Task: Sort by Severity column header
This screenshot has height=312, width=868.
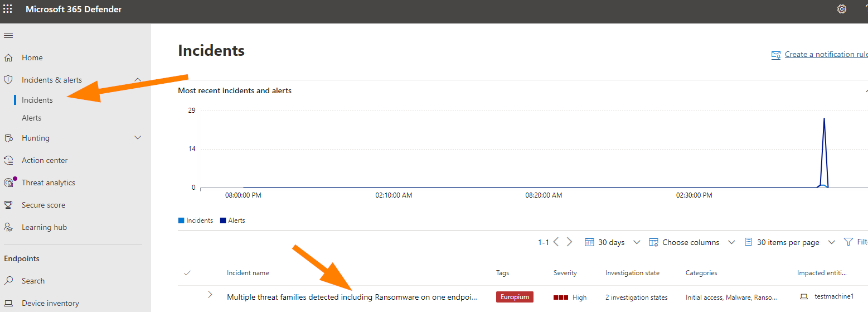Action: pyautogui.click(x=565, y=273)
